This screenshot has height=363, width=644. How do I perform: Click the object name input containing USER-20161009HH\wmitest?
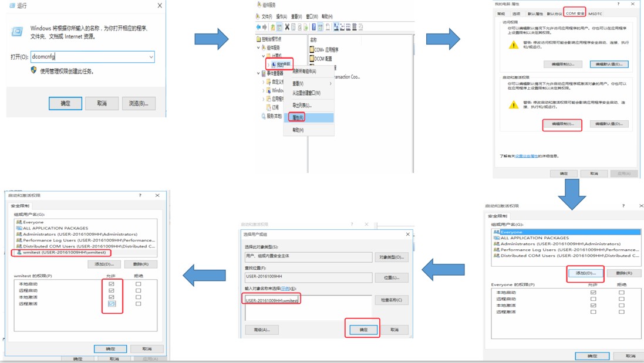[x=272, y=300]
